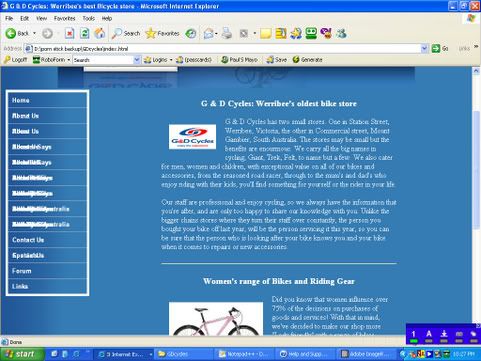This screenshot has height=361, width=481.
Task: Open the Mail envelope icon
Action: (x=209, y=33)
